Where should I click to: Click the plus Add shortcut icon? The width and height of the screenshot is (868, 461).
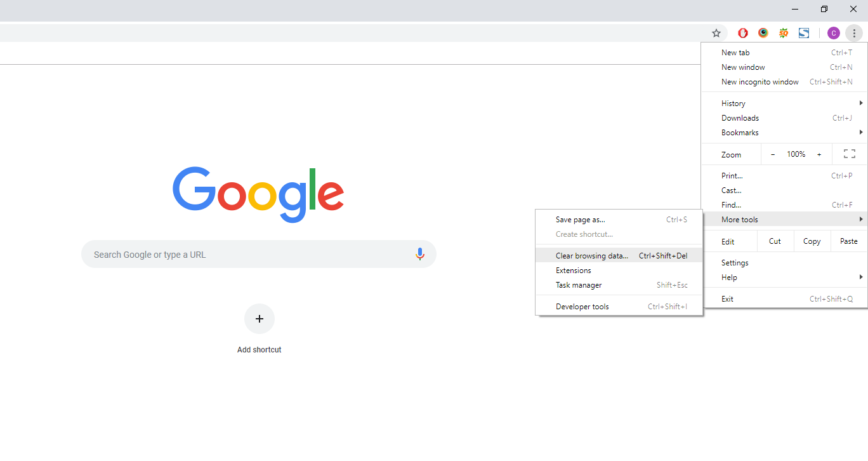[x=260, y=319]
